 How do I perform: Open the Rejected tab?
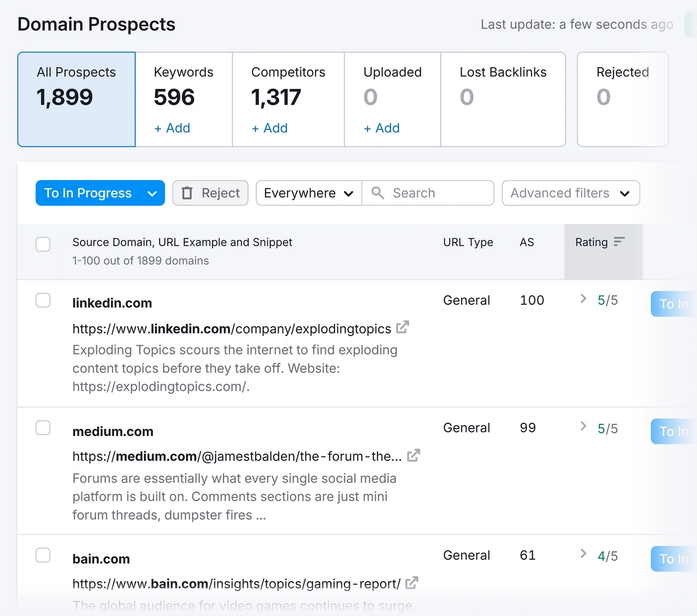coord(623,99)
